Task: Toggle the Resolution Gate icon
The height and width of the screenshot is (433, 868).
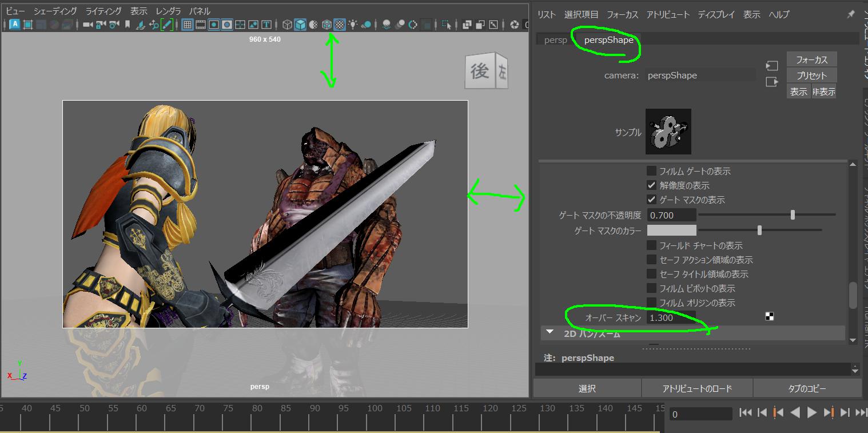Action: 214,25
